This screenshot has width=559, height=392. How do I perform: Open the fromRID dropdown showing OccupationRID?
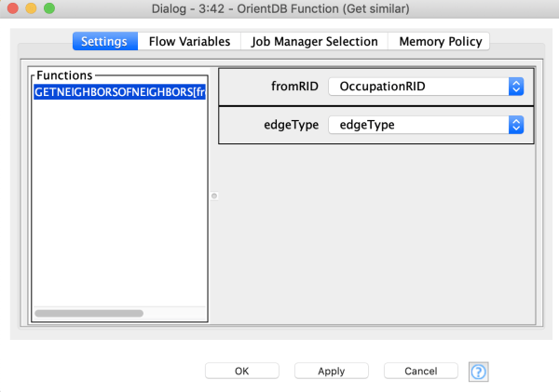coord(426,87)
